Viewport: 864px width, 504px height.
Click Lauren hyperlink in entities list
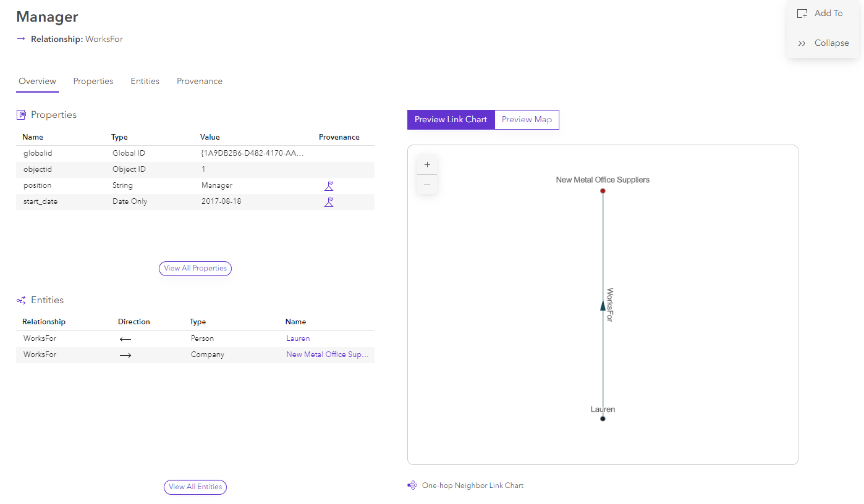(x=298, y=338)
